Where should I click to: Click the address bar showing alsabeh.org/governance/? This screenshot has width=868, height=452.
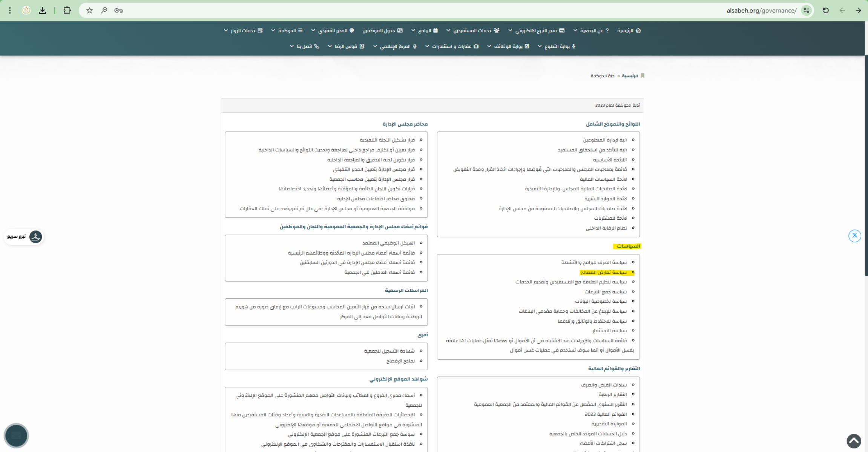click(x=446, y=11)
